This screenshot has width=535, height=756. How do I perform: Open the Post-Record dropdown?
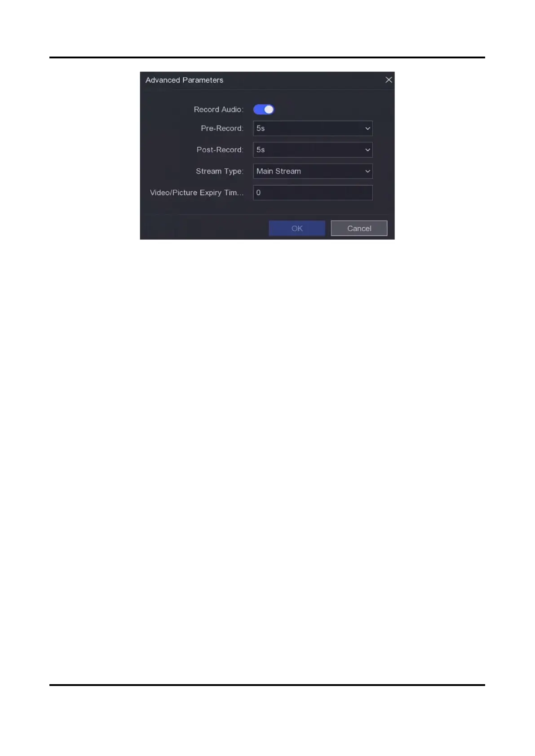313,150
